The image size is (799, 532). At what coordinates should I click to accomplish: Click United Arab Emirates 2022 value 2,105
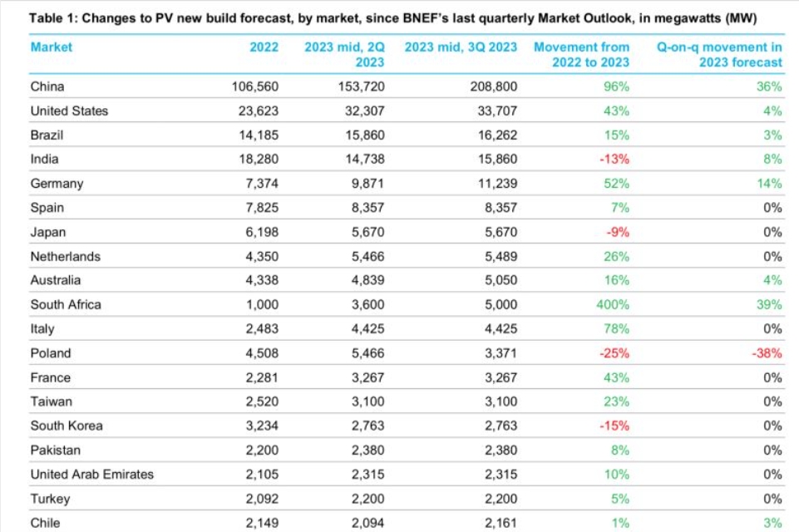click(x=262, y=475)
